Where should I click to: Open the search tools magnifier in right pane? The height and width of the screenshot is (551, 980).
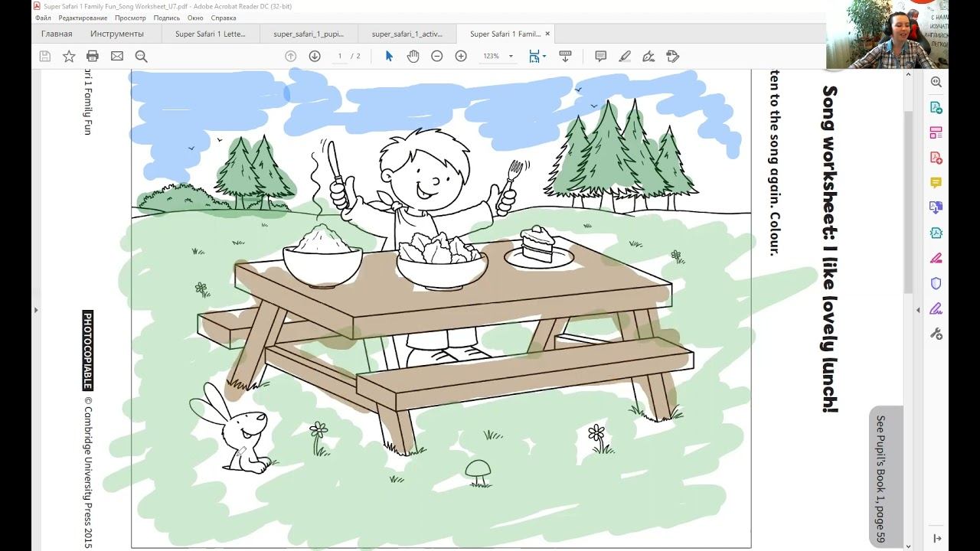pos(936,82)
